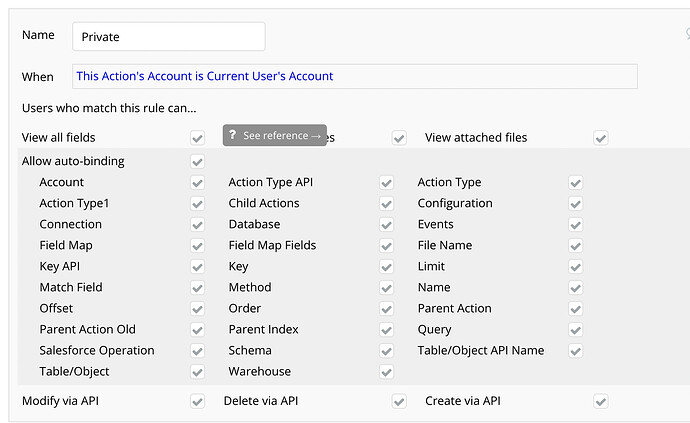
Task: Toggle the Key field checkbox
Action: 386,267
